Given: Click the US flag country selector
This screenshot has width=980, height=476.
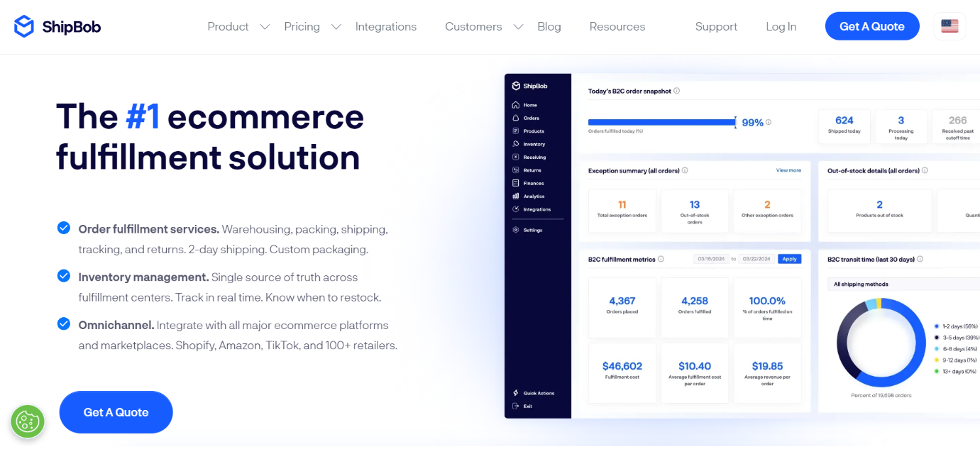Looking at the screenshot, I should point(949,26).
